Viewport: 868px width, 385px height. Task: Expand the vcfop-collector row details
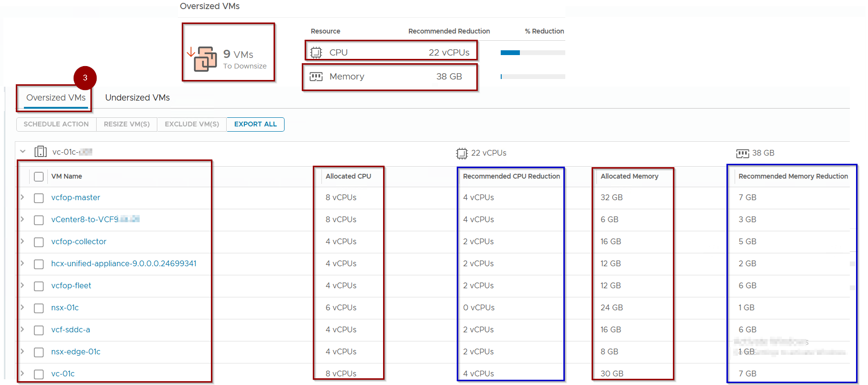coord(22,241)
